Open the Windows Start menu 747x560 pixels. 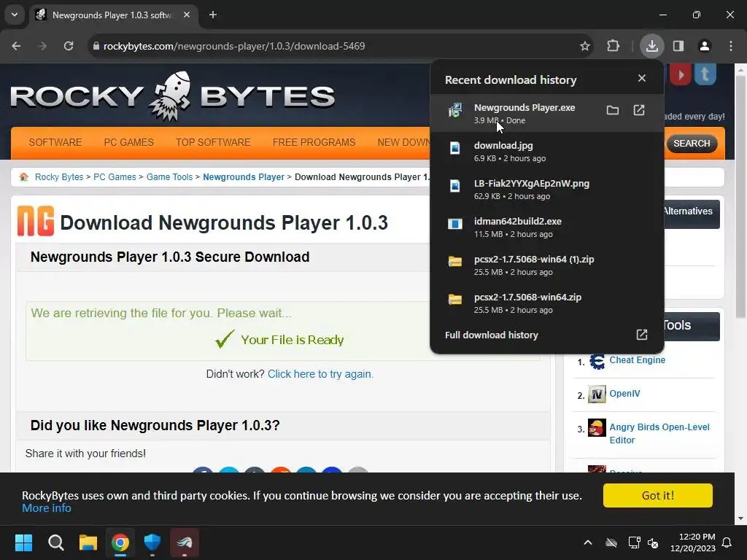click(23, 542)
